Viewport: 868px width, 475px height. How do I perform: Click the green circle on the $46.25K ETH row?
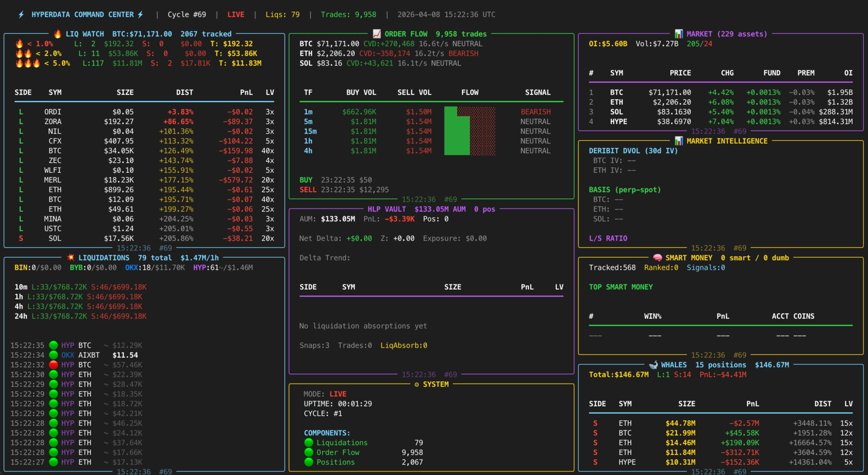[x=54, y=423]
